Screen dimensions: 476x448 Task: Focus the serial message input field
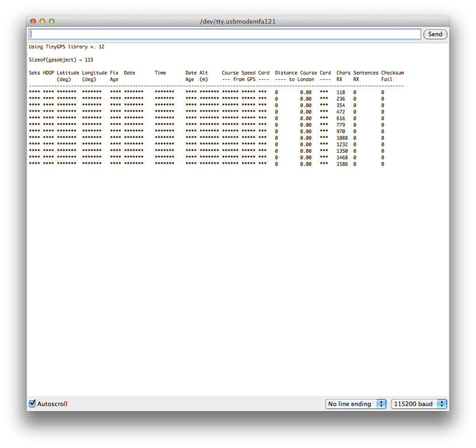[225, 34]
